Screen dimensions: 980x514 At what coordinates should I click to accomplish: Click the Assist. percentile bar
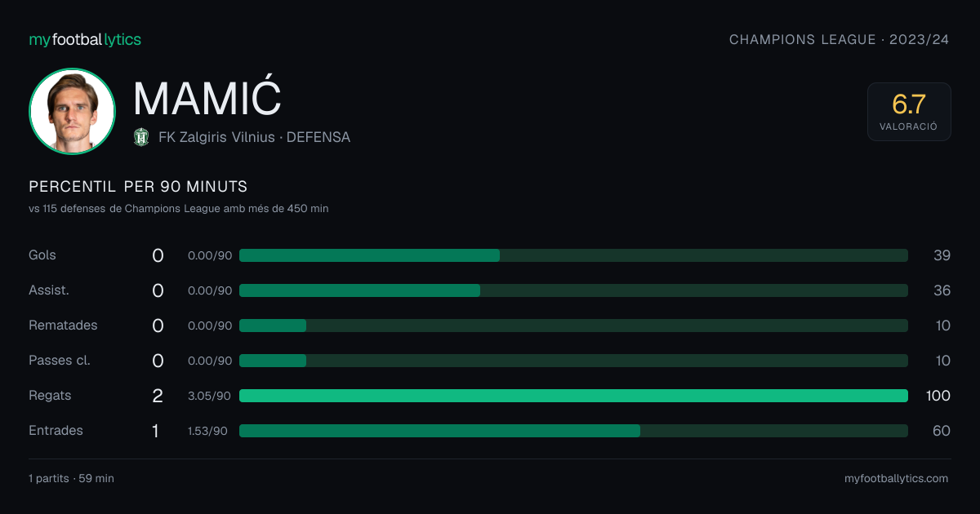[x=573, y=290]
